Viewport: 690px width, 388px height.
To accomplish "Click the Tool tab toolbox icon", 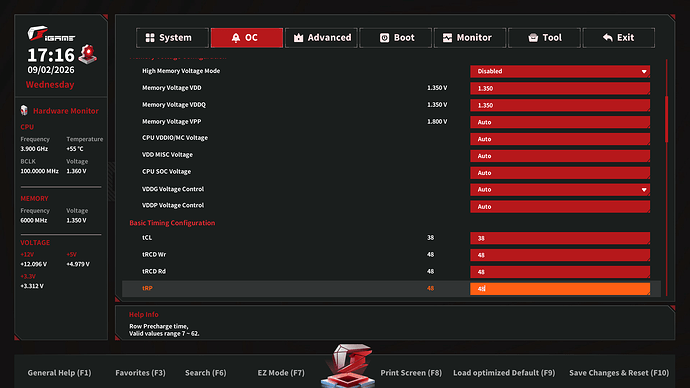I will click(x=533, y=38).
